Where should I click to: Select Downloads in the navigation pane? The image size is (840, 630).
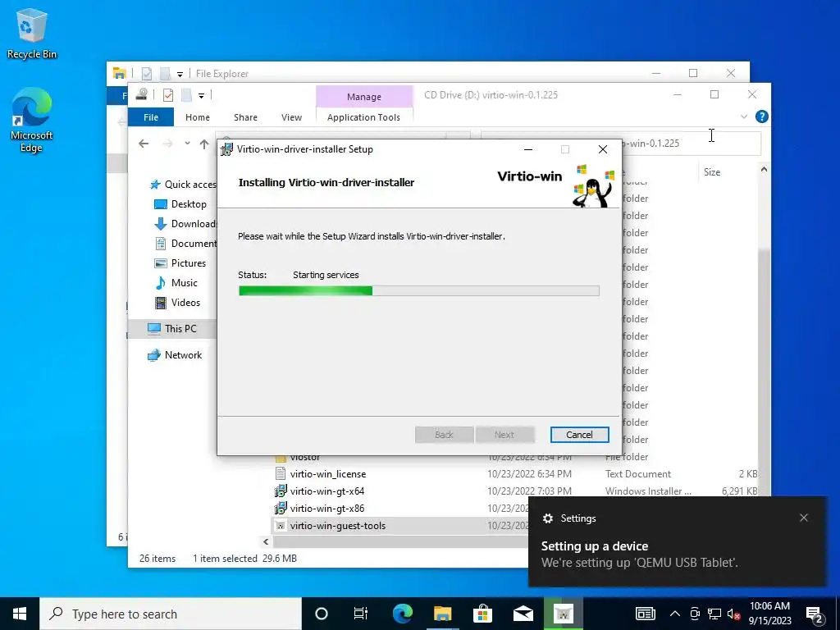pyautogui.click(x=185, y=224)
